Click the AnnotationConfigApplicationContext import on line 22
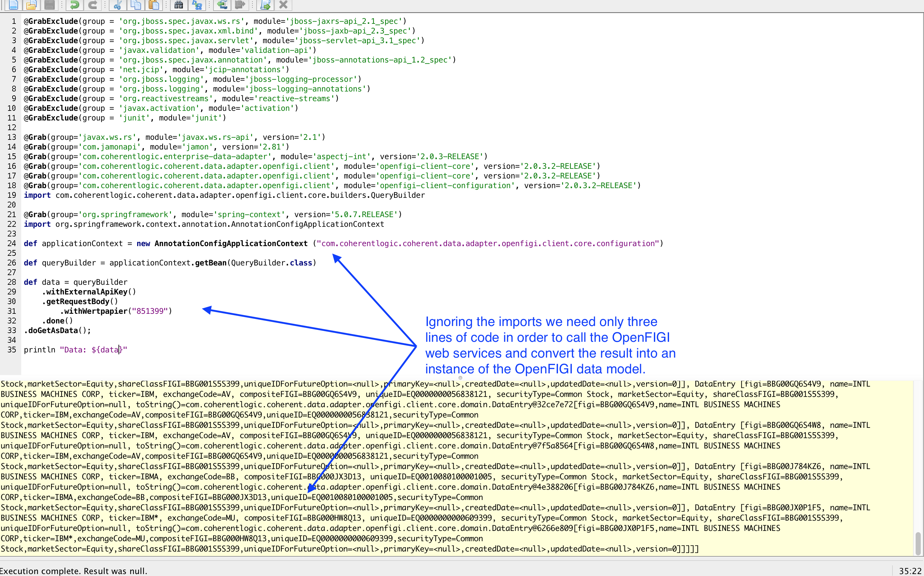Image resolution: width=924 pixels, height=576 pixels. 204,225
